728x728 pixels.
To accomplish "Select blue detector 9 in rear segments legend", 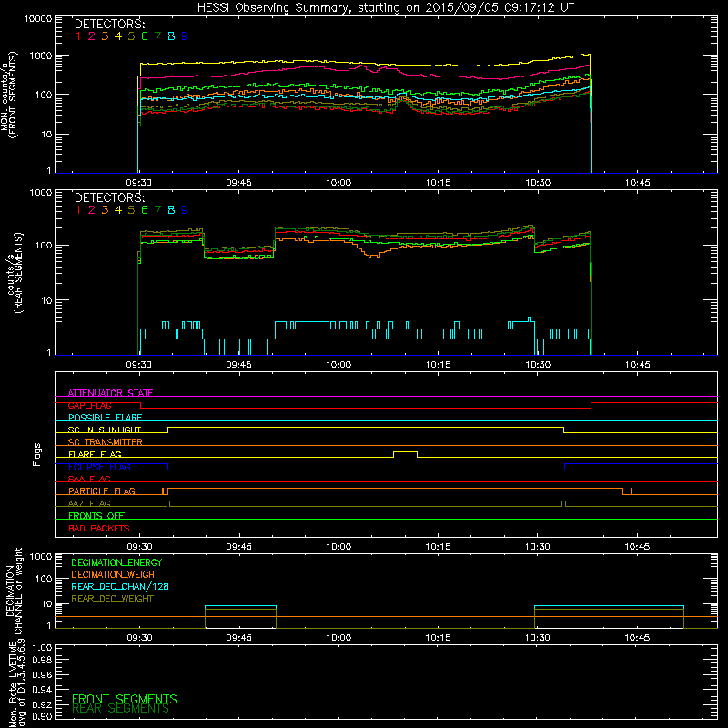I will click(185, 210).
